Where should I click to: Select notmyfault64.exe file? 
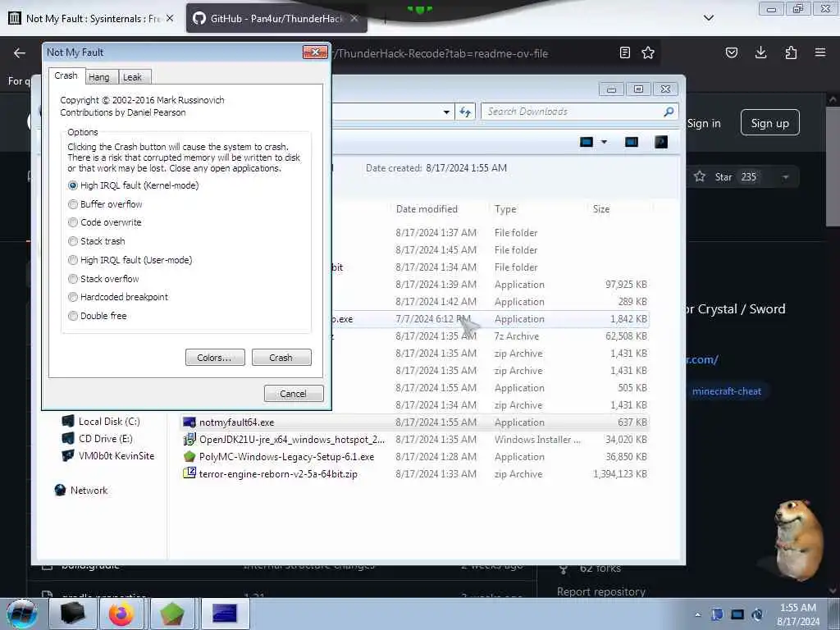pos(415,422)
